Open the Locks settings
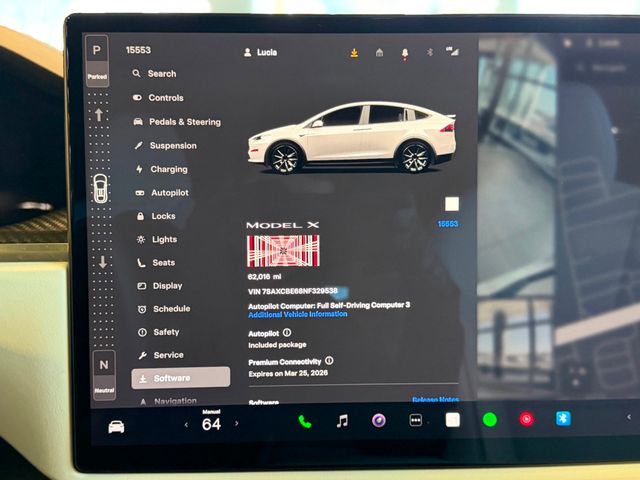640x480 pixels. [156, 216]
